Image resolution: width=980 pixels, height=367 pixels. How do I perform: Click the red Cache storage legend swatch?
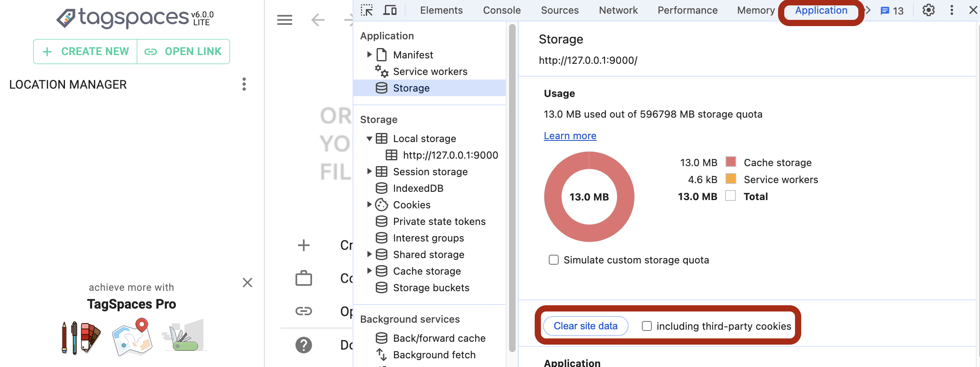(x=731, y=162)
